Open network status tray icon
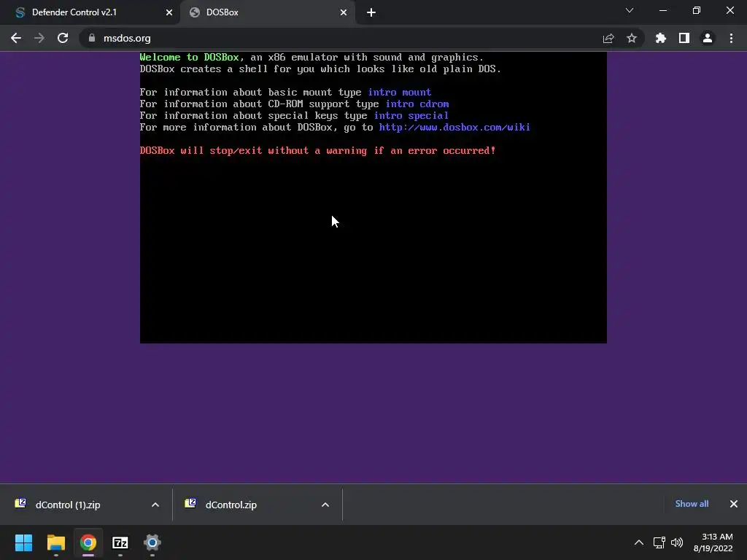This screenshot has width=747, height=560. pyautogui.click(x=659, y=542)
